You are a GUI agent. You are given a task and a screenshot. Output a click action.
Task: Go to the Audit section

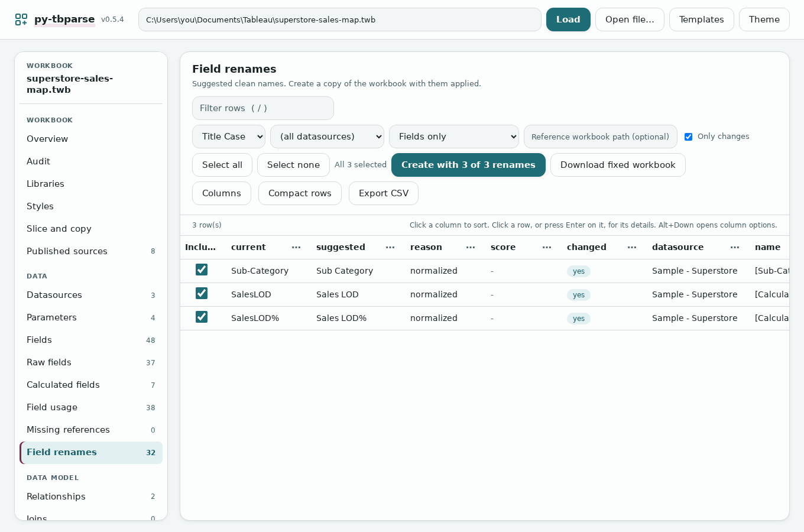click(x=91, y=161)
